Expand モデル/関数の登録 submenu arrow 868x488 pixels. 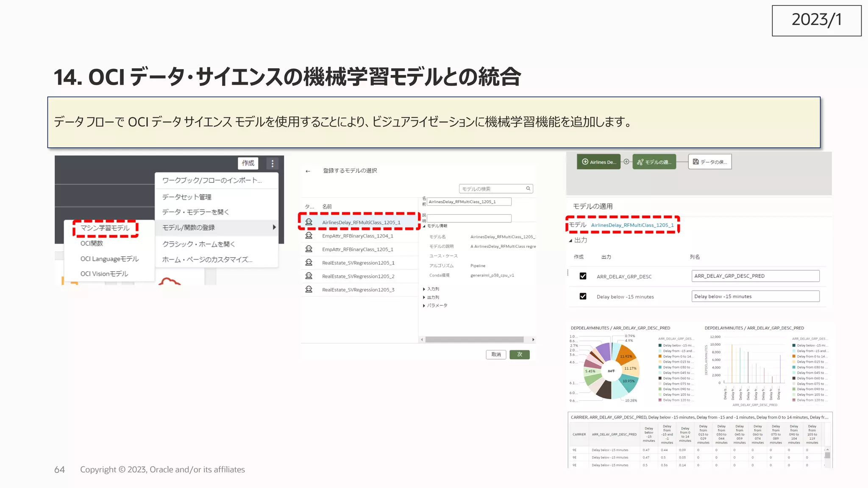pos(274,227)
